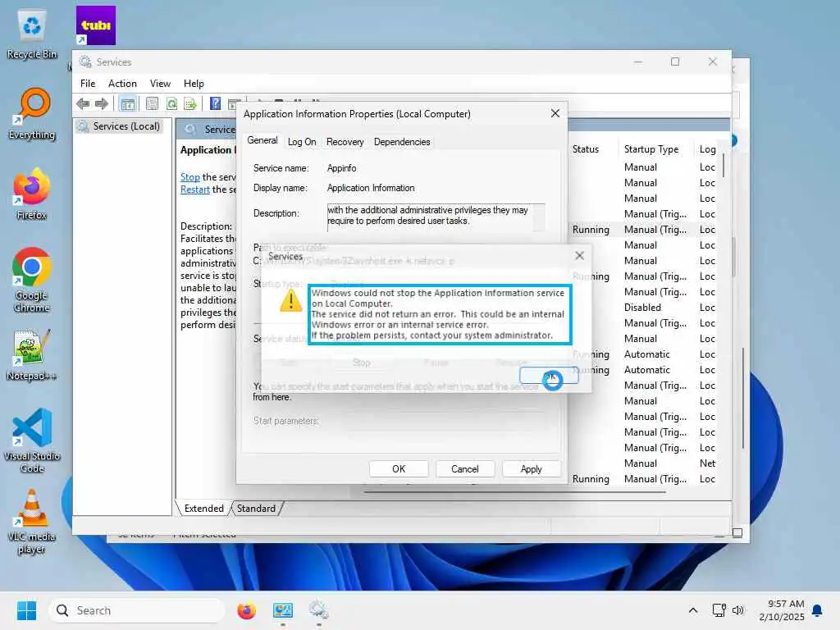Launch Everything search desktop icon
840x630 pixels.
[32, 113]
